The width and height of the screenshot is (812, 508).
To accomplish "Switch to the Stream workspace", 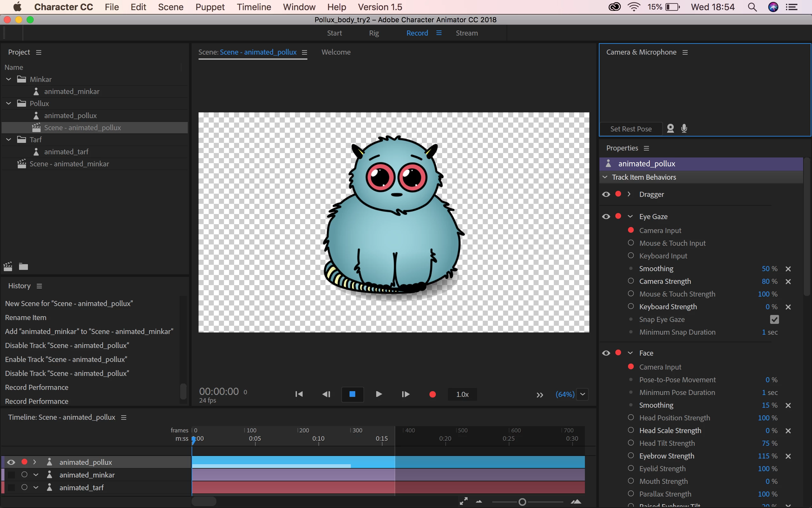I will 467,33.
